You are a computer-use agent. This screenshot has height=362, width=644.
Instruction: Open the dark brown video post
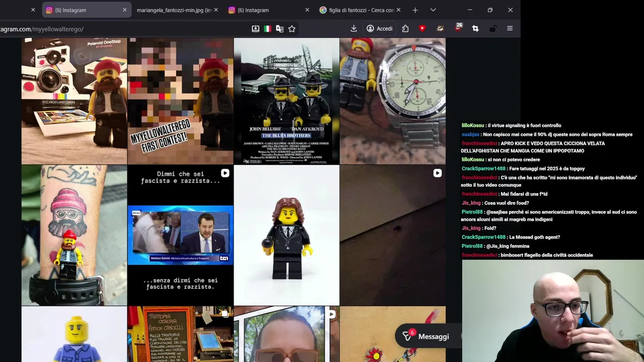pos(392,235)
